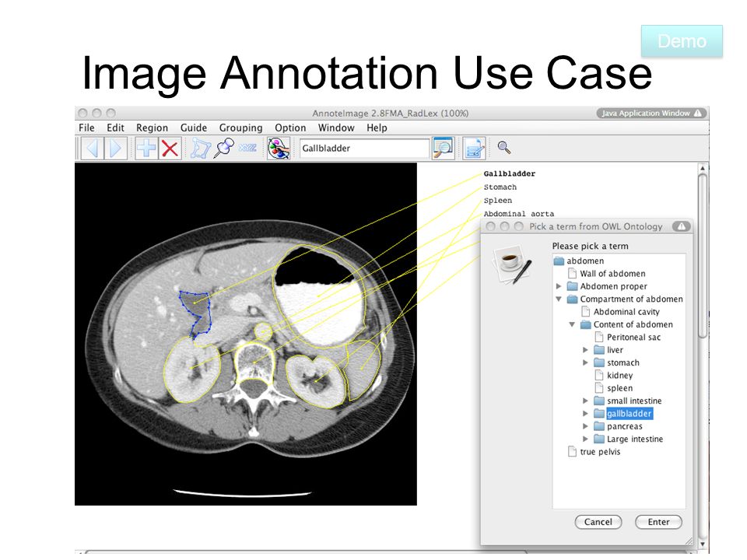Open the Window menu
Image resolution: width=747 pixels, height=560 pixels.
click(336, 128)
